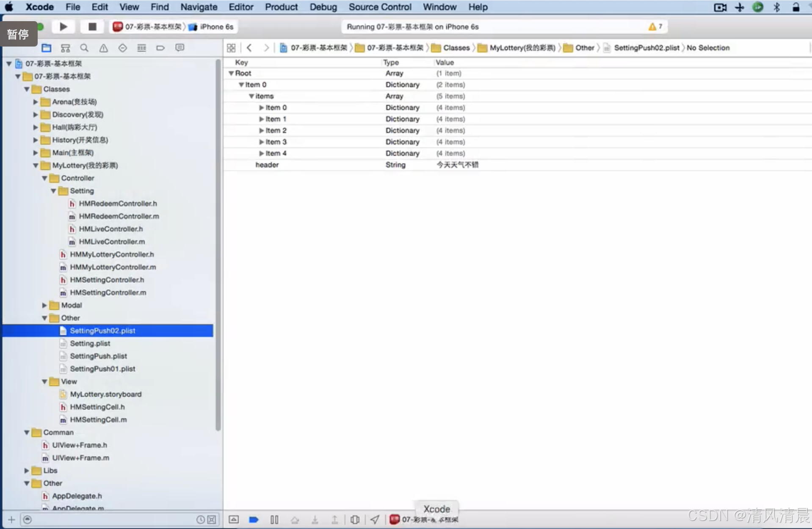Open the Find navigator magnifier icon
812x529 pixels.
tap(84, 48)
